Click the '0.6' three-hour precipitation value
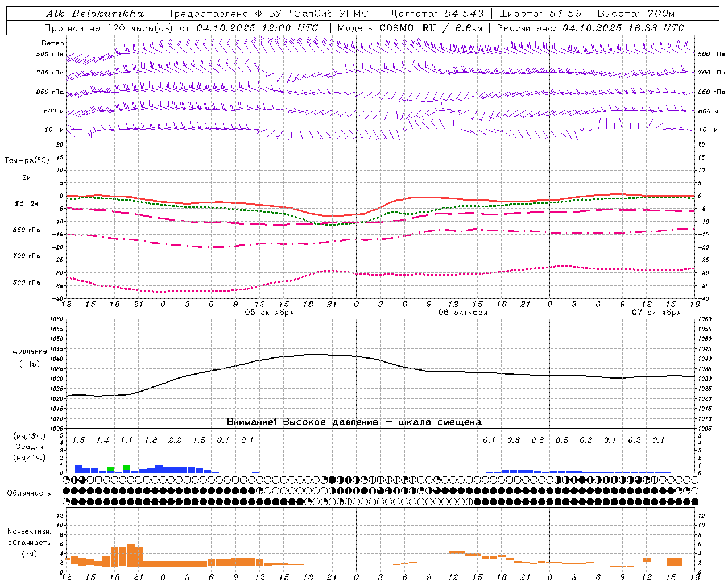The height and width of the screenshot is (582, 728). tap(537, 440)
